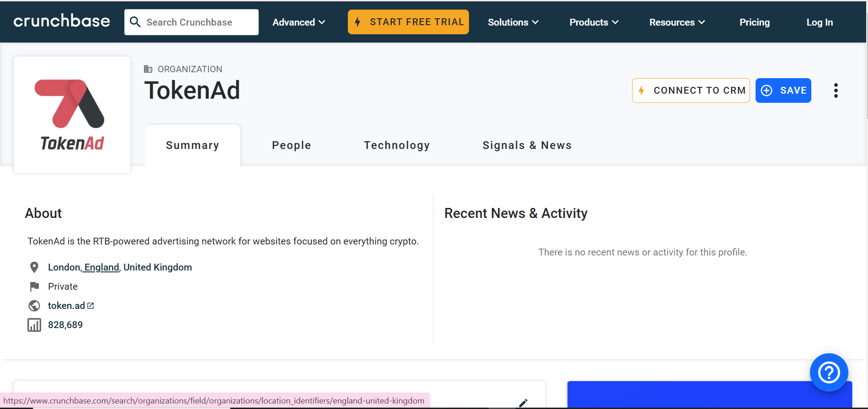Click the Log In link
868x409 pixels.
(x=820, y=22)
